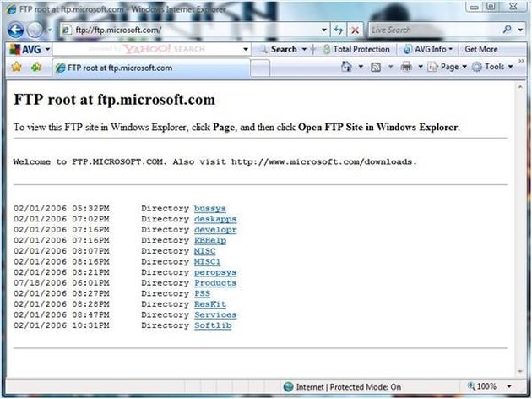Open the PSS directory link
Screen dimensions: 532x399
202,293
